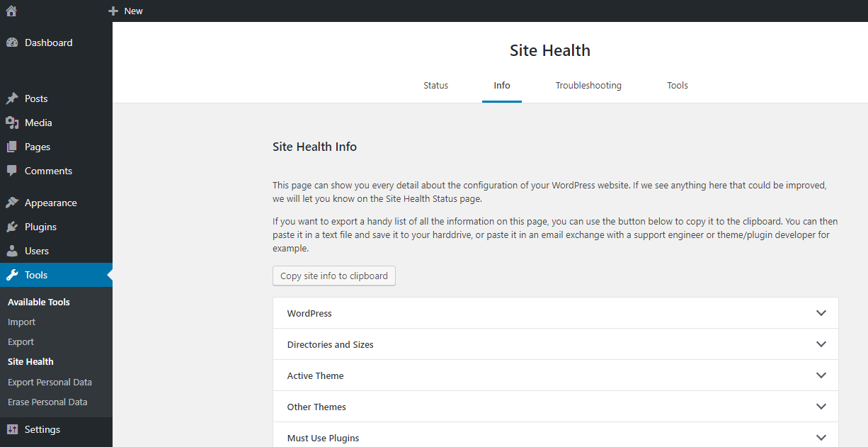Screen dimensions: 868x447
Task: Open the Dashboard using its gauge icon
Action: pyautogui.click(x=13, y=42)
